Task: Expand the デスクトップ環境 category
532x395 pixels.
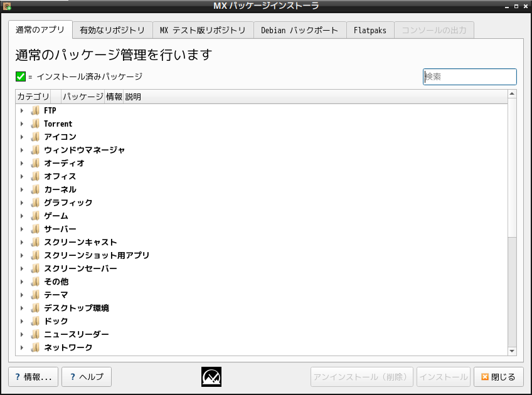Action: [x=23, y=308]
